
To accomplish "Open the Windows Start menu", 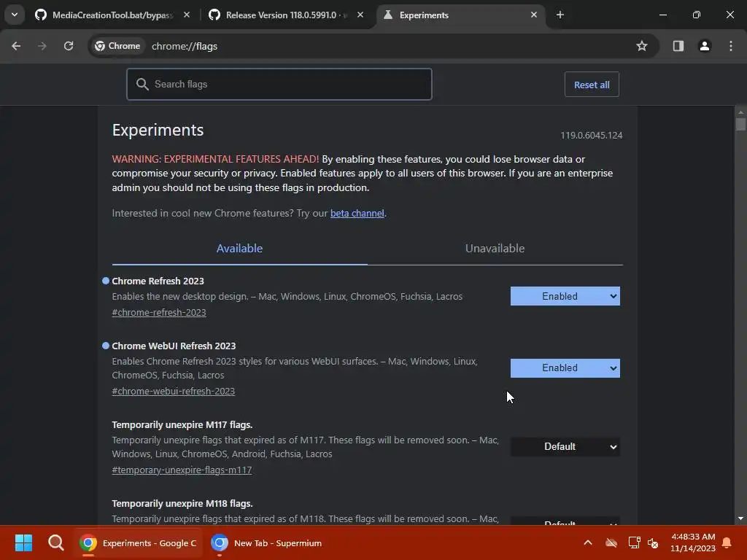I will tap(23, 542).
